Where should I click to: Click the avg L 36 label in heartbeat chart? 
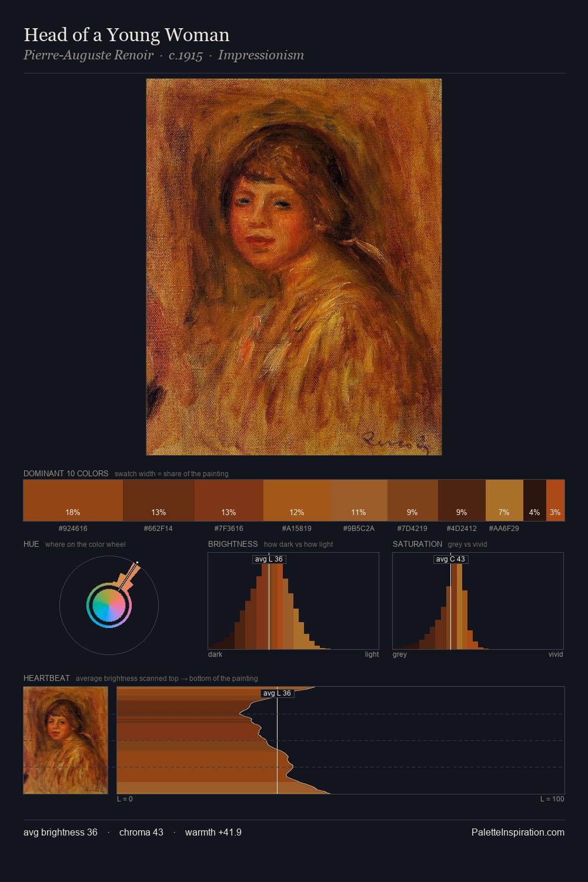[x=277, y=693]
